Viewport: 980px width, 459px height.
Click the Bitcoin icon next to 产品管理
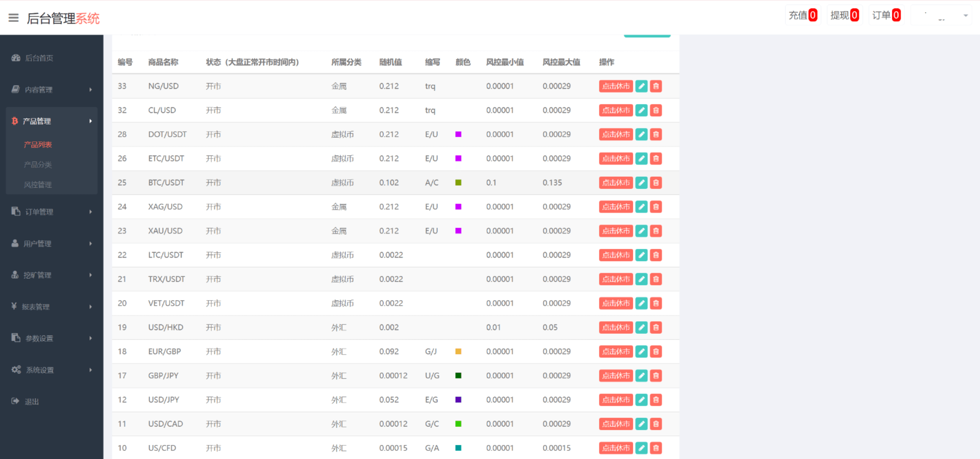tap(15, 121)
